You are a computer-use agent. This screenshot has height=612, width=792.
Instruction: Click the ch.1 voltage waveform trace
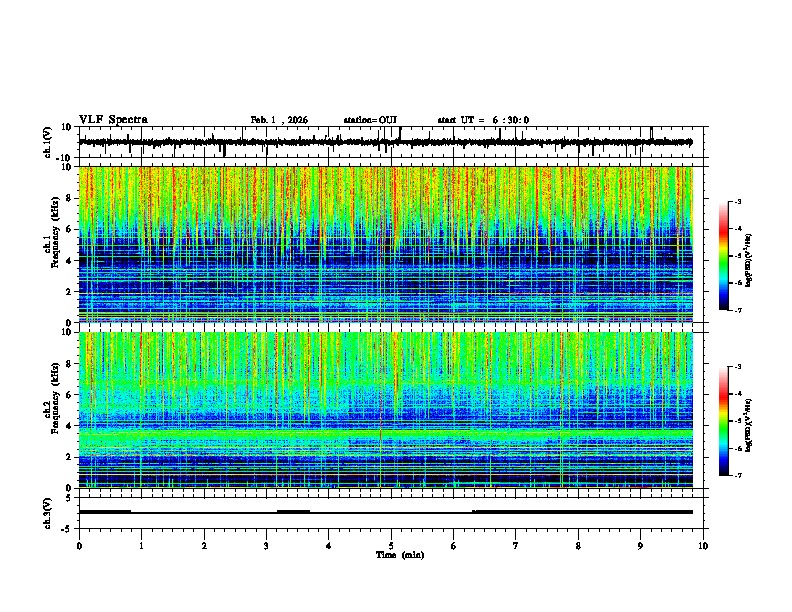[386, 142]
